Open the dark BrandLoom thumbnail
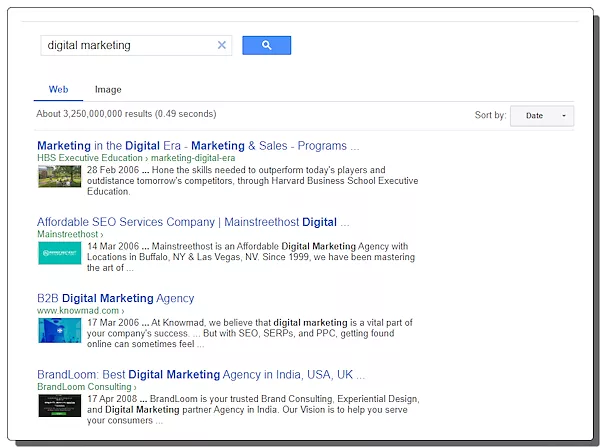This screenshot has width=600, height=447. point(59,405)
